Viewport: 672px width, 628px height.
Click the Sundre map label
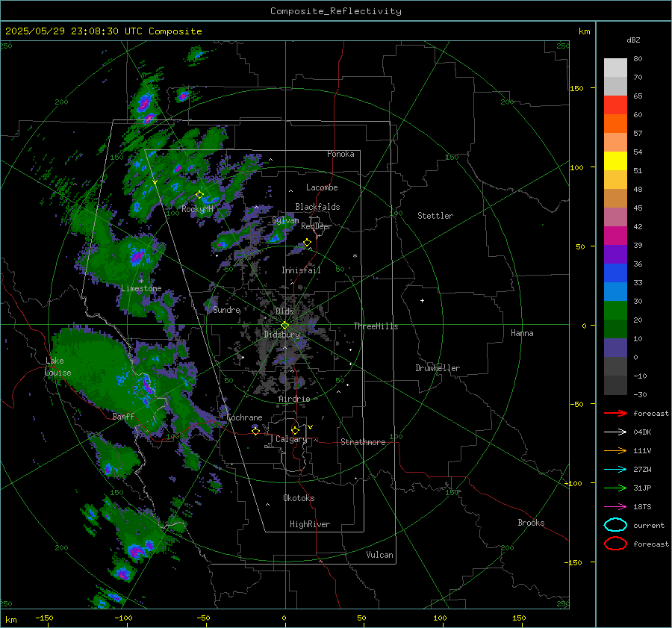click(x=226, y=310)
